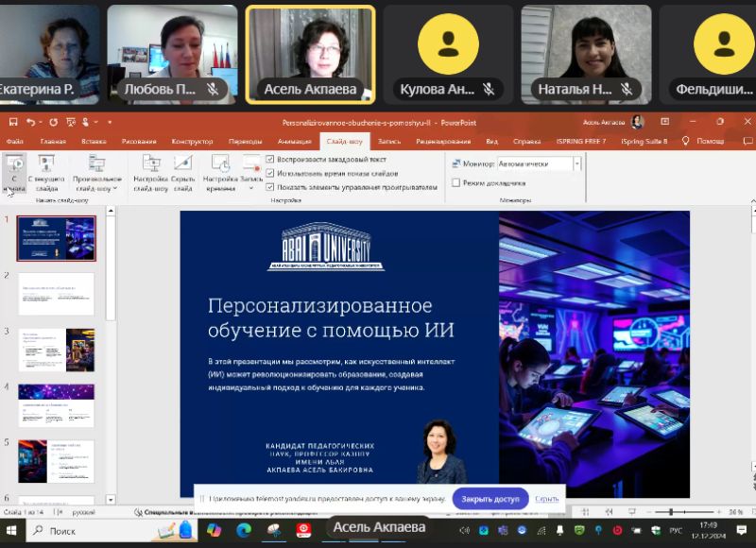Click the Save icon in title bar
The height and width of the screenshot is (548, 756).
tap(11, 122)
